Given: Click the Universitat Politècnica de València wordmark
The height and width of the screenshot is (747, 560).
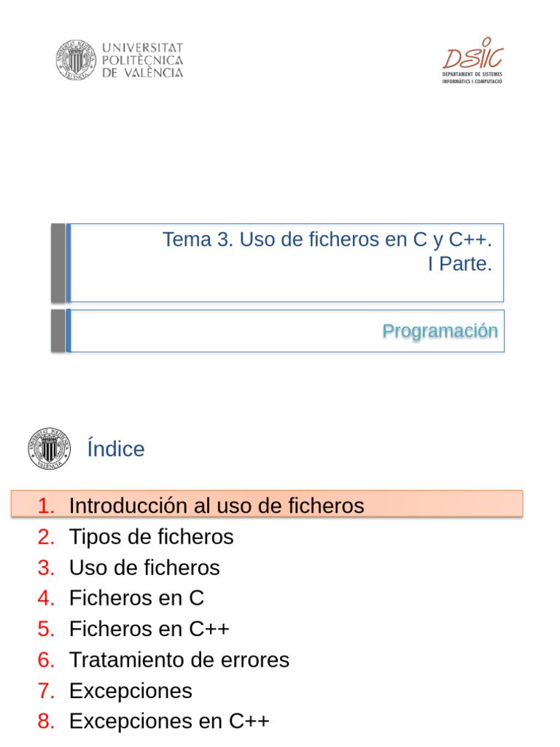Looking at the screenshot, I should [142, 60].
